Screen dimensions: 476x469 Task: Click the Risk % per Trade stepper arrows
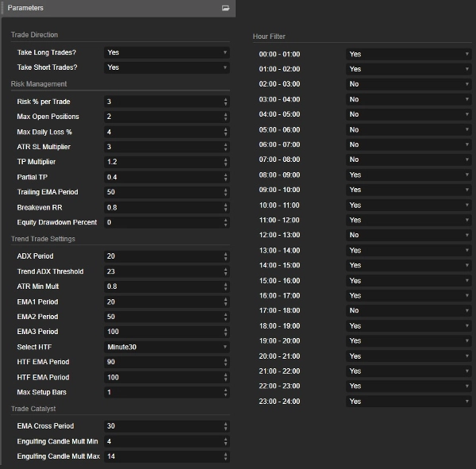tap(225, 102)
